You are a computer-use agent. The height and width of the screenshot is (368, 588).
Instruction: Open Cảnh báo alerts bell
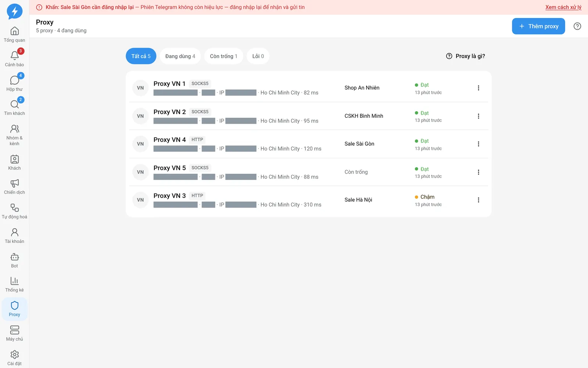[x=14, y=59]
